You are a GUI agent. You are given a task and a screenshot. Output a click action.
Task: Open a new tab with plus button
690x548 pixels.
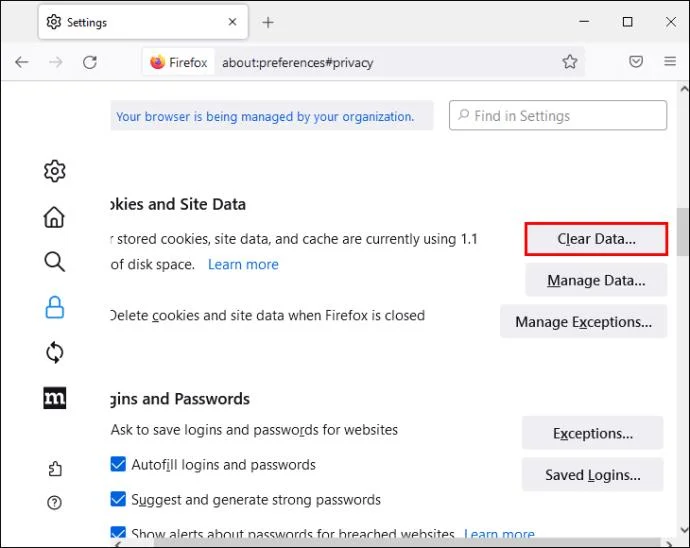[268, 22]
